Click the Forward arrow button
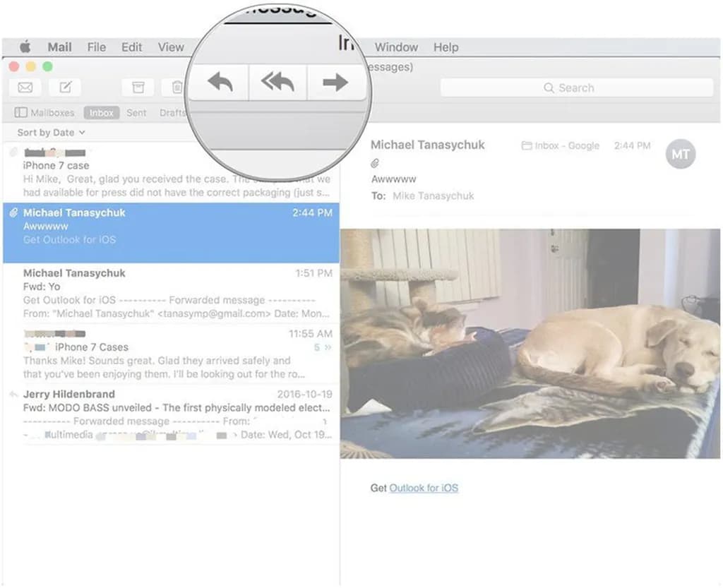 tap(335, 83)
